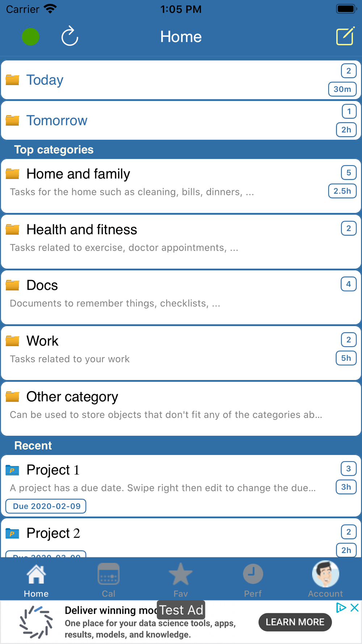Tap the refresh arrow icon

click(70, 36)
